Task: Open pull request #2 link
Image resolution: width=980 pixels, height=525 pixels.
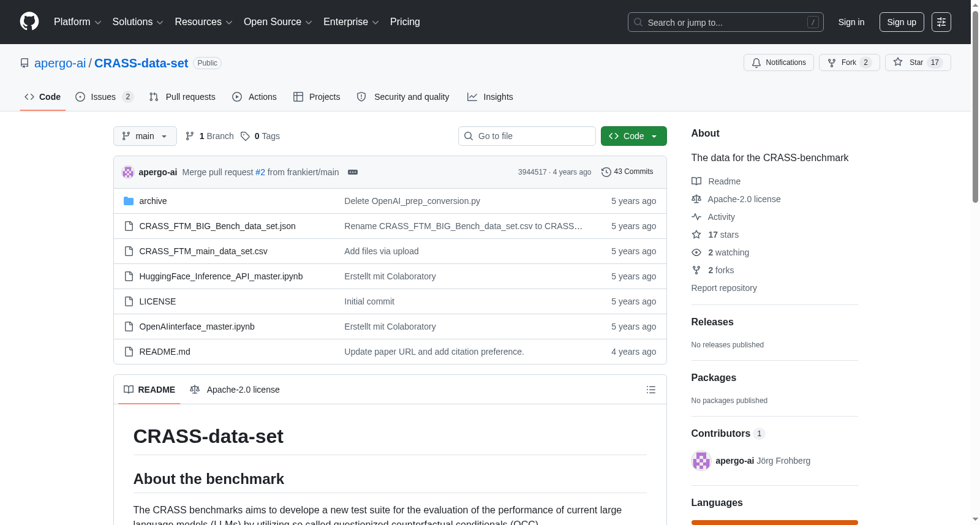Action: click(260, 172)
